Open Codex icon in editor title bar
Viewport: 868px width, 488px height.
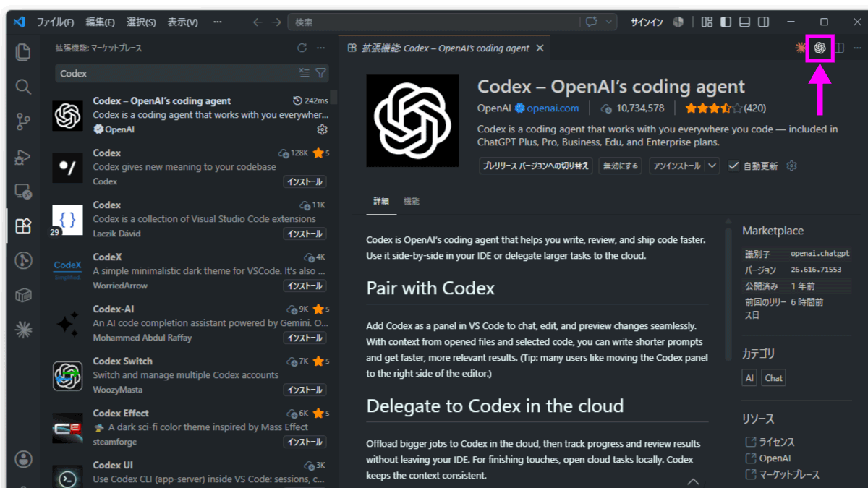820,48
